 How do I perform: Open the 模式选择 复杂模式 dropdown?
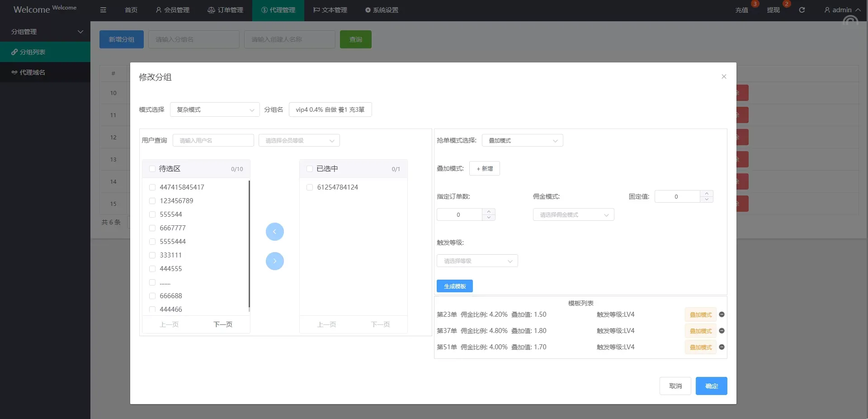click(x=215, y=110)
